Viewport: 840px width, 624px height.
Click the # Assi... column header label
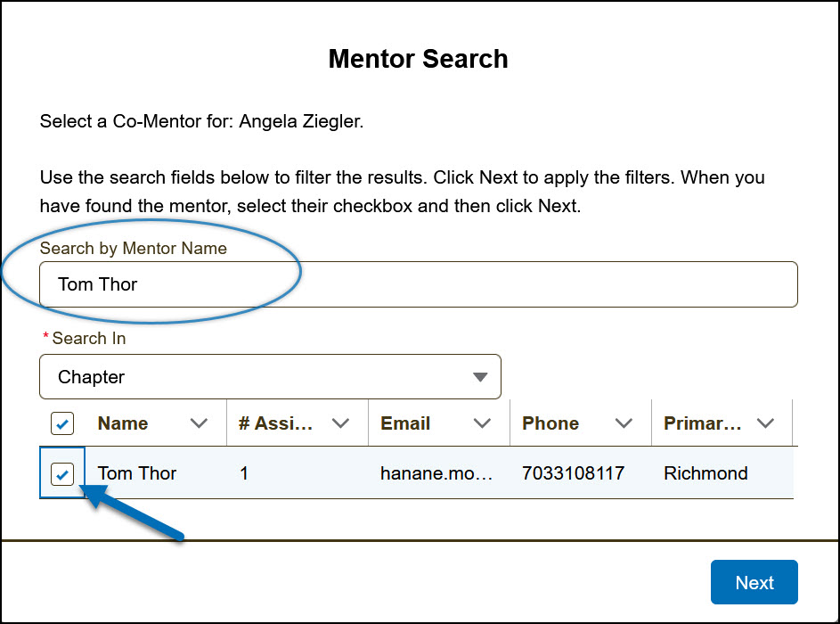point(275,423)
